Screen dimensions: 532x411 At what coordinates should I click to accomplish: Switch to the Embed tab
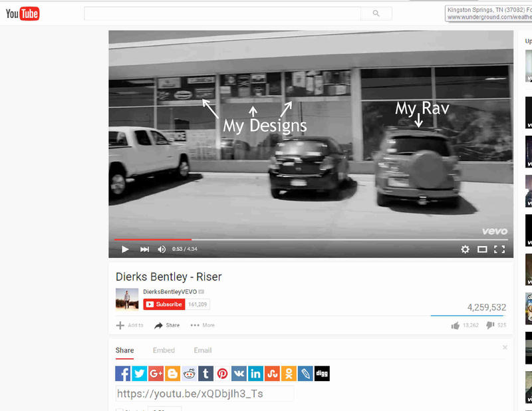164,350
